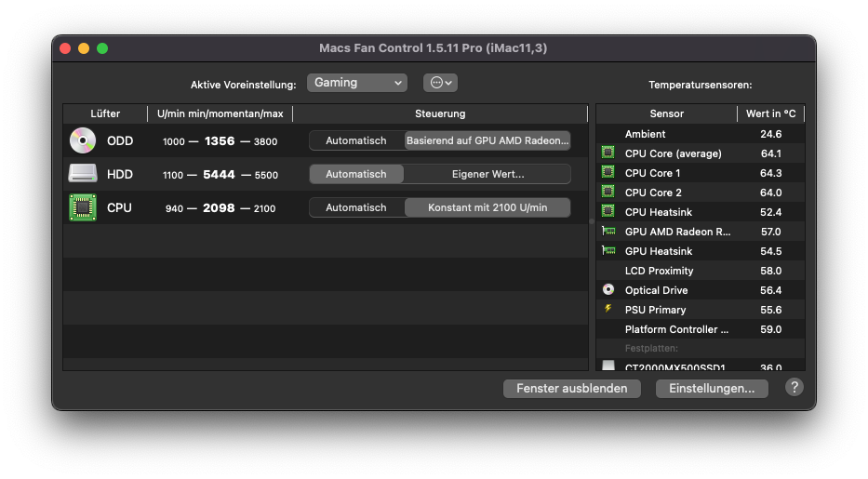Image resolution: width=868 pixels, height=479 pixels.
Task: Choose Eigener Wert for HDD fan
Action: tap(487, 174)
